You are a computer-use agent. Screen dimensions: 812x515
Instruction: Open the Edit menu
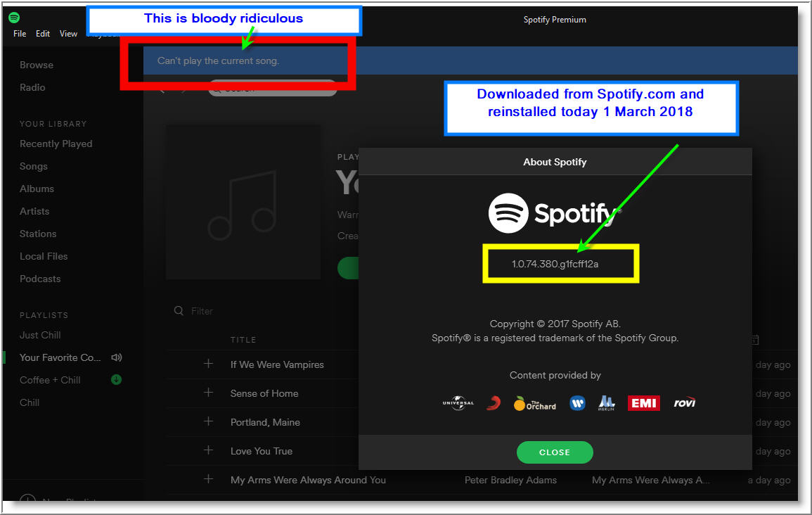(x=43, y=34)
